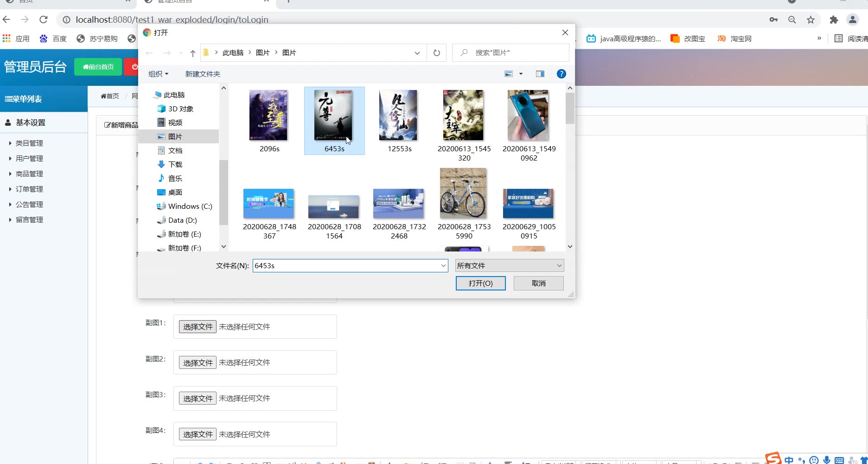Select the 12553s image thumbnail
The width and height of the screenshot is (868, 464).
[399, 121]
